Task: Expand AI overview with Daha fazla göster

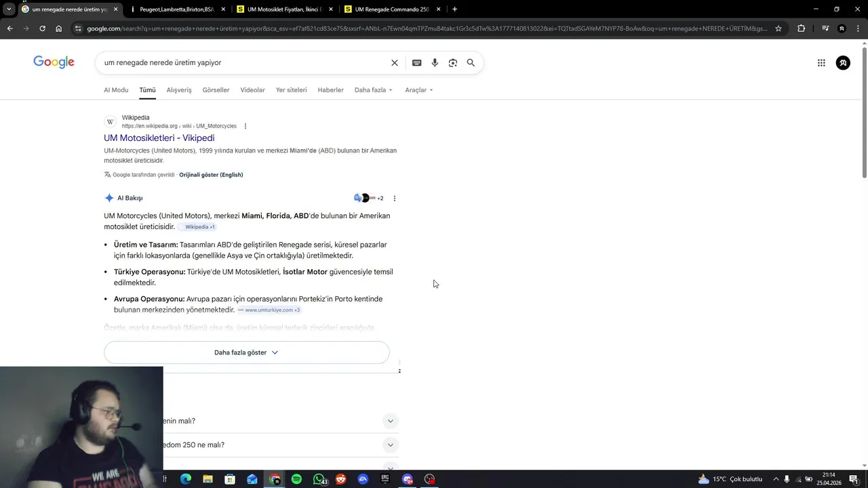Action: [246, 352]
